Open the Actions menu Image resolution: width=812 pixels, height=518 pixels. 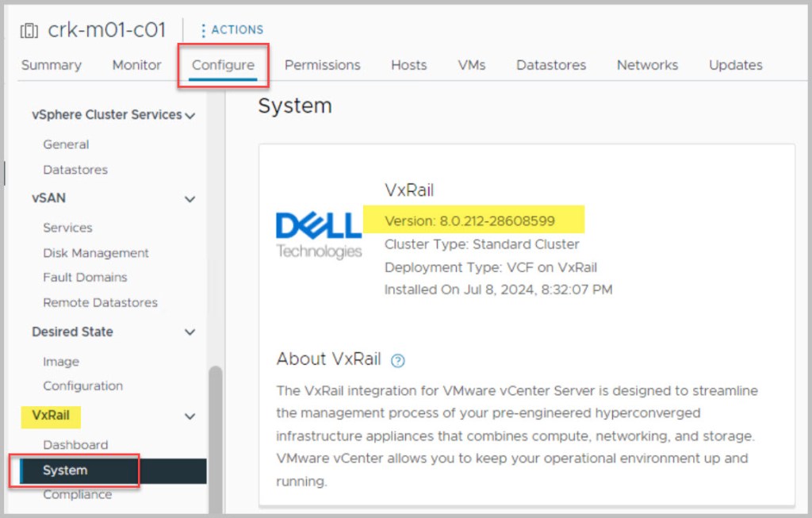[232, 30]
